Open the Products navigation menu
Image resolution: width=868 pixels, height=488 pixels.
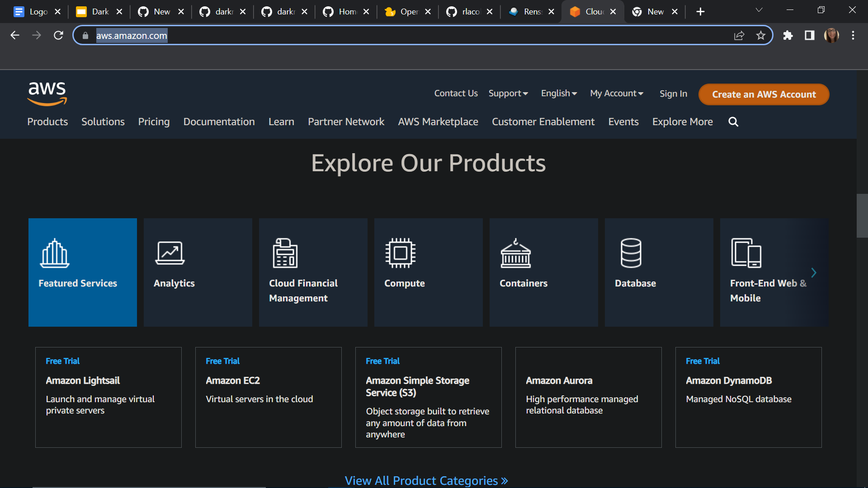tap(47, 122)
